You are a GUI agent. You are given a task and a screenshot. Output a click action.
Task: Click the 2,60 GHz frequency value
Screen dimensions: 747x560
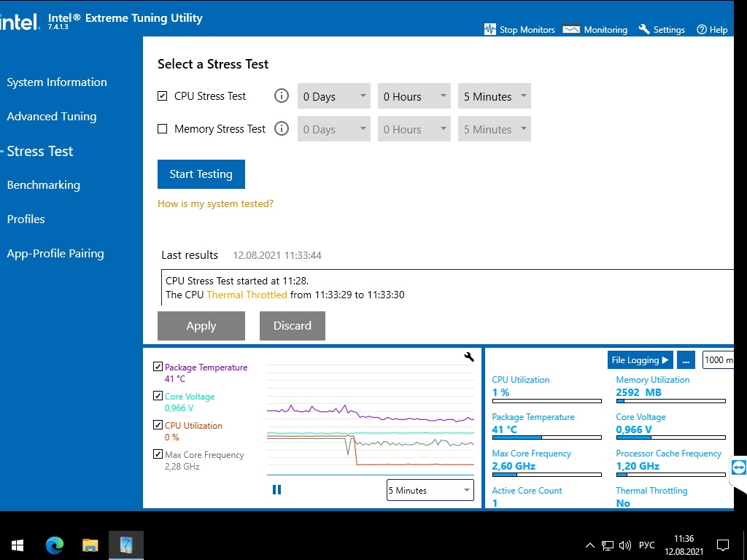pos(514,466)
